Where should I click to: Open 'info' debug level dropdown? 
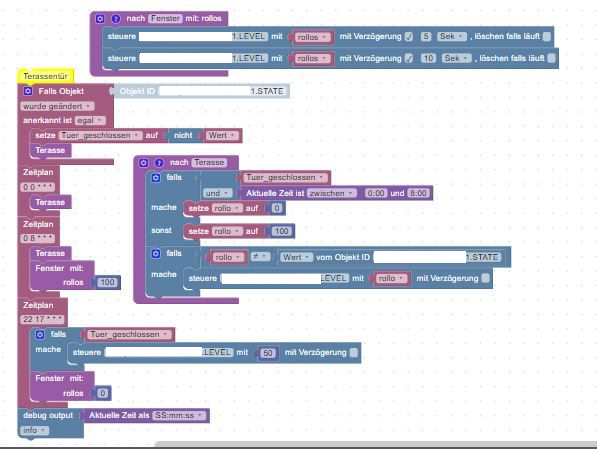pyautogui.click(x=34, y=430)
